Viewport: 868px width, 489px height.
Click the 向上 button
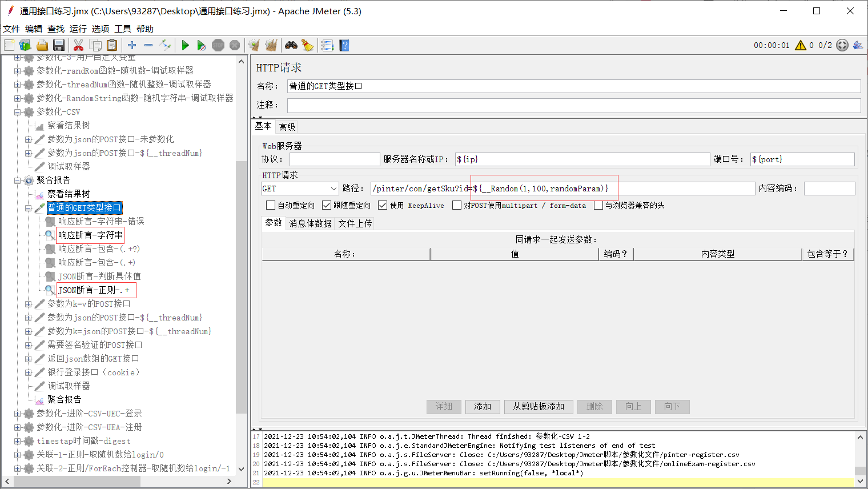pyautogui.click(x=633, y=407)
